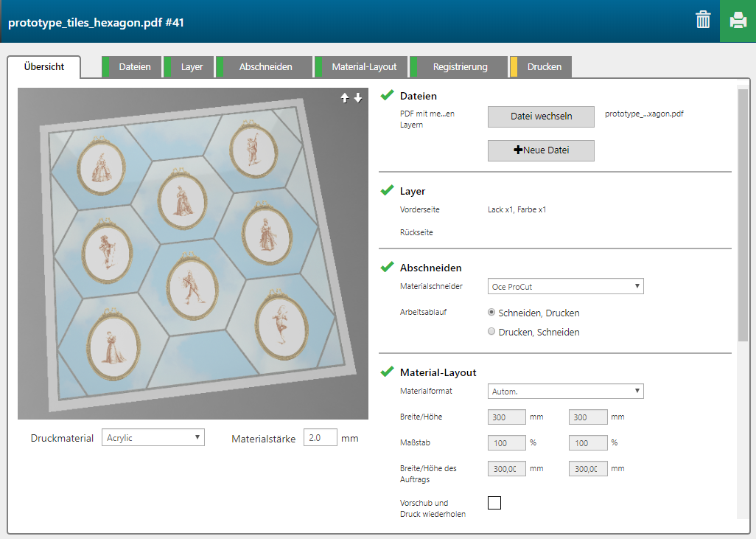Screen dimensions: 756x539
Task: Click the trash delete icon
Action: click(703, 20)
